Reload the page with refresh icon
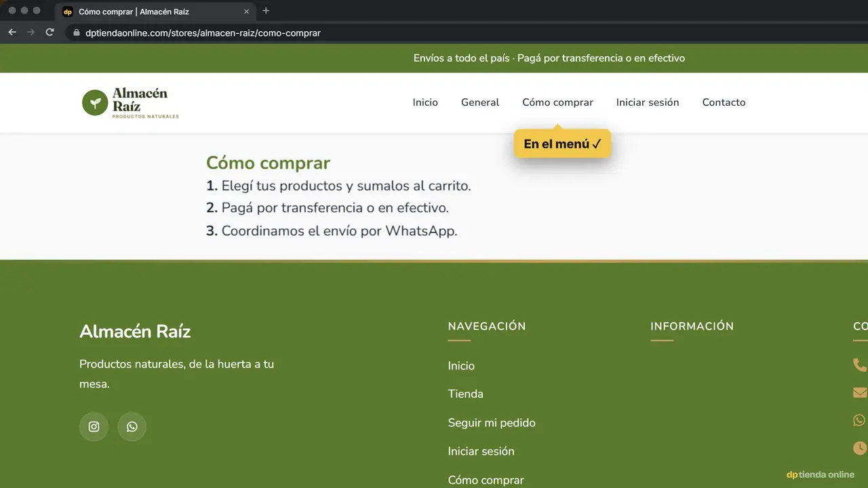Screen dimensions: 868x488 (50, 33)
